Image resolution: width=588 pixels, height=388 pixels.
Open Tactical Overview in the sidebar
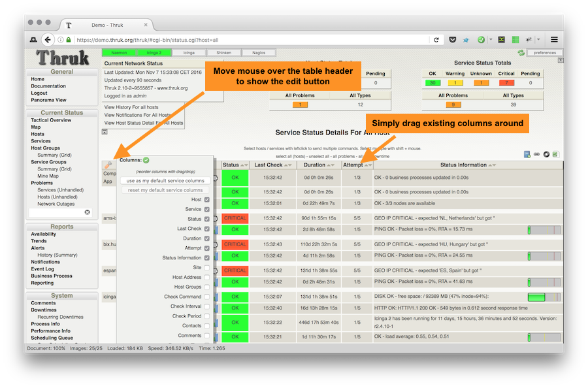pyautogui.click(x=51, y=120)
